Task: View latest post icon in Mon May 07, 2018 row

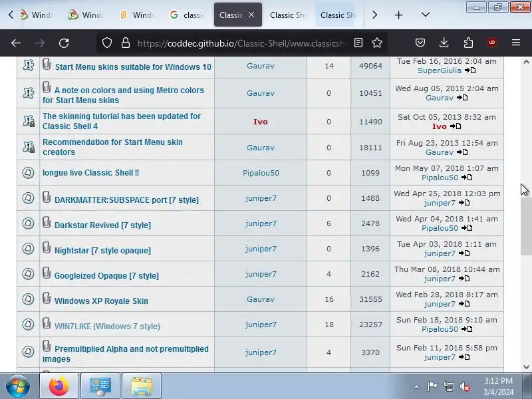Action: coord(467,178)
